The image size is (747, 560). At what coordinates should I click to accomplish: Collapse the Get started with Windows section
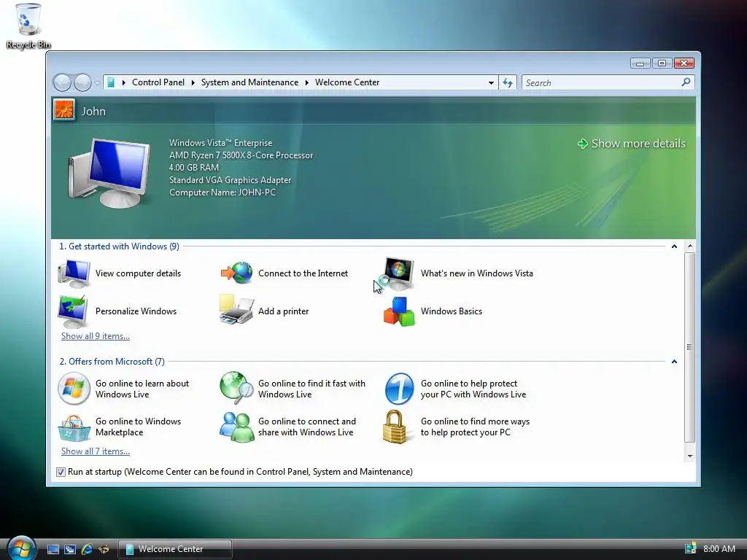pyautogui.click(x=674, y=246)
